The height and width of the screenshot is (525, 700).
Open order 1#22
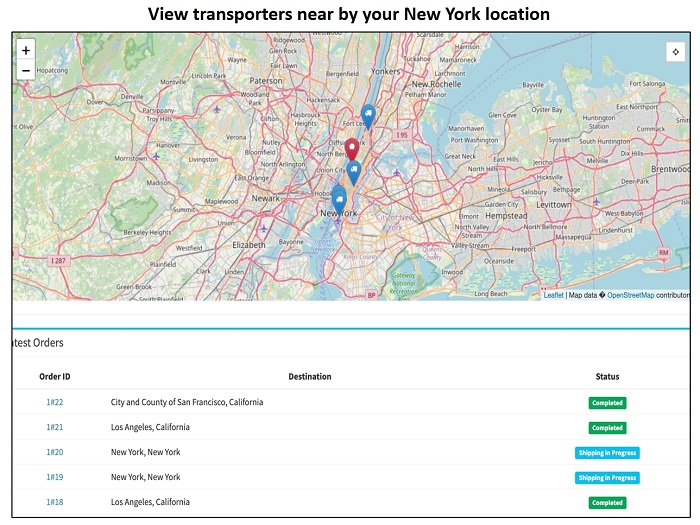55,402
